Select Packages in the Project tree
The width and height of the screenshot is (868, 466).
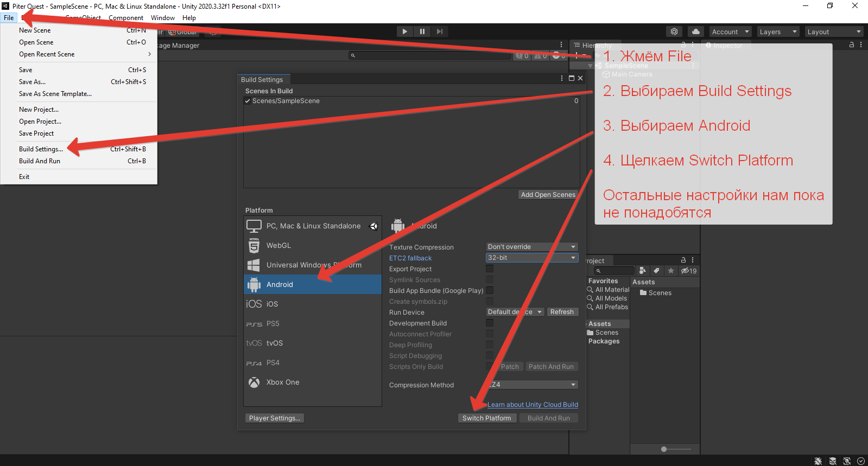[x=604, y=341]
